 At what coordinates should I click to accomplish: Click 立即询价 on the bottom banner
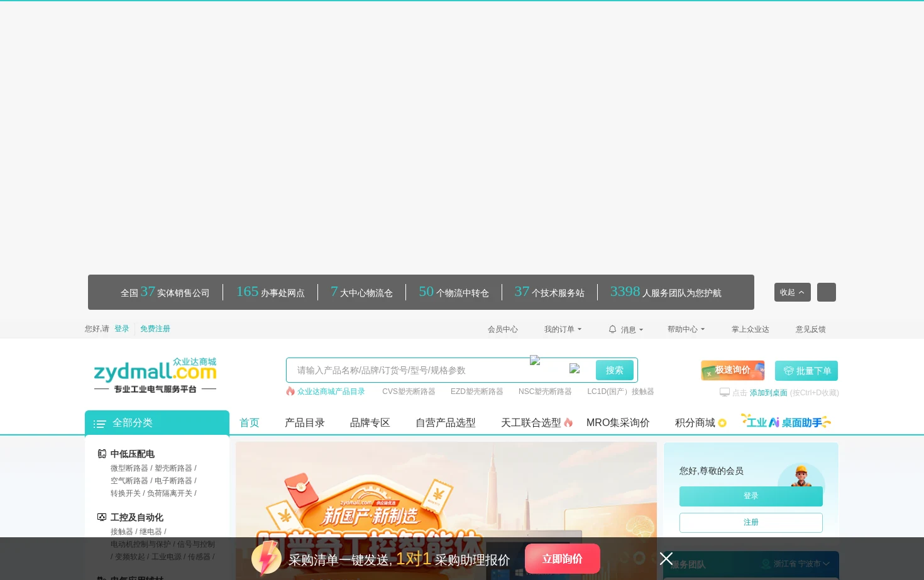563,559
